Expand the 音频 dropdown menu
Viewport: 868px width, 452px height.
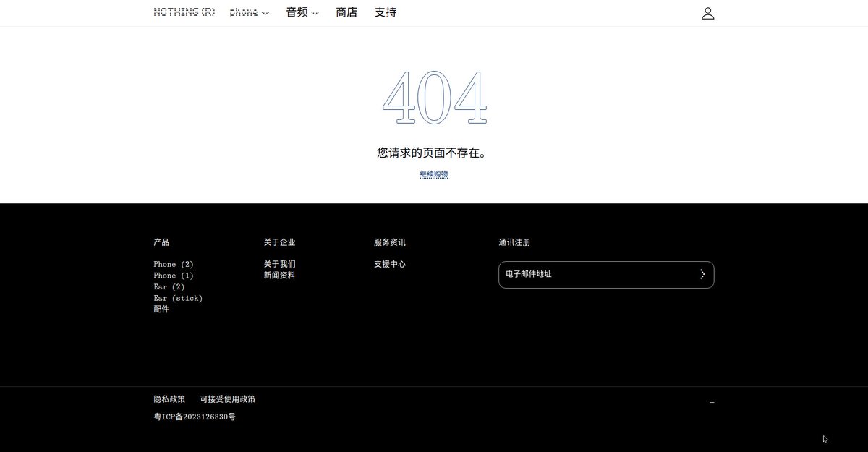click(302, 12)
